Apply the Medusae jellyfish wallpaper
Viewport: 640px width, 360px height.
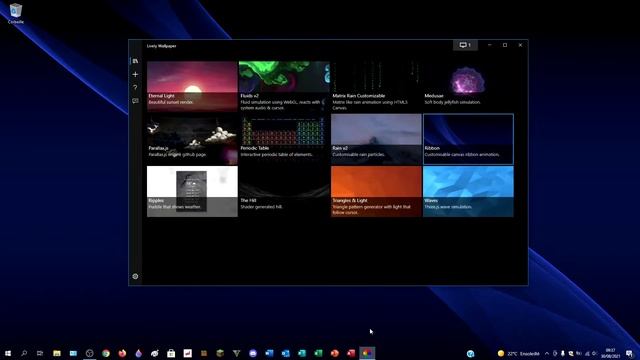tap(468, 87)
